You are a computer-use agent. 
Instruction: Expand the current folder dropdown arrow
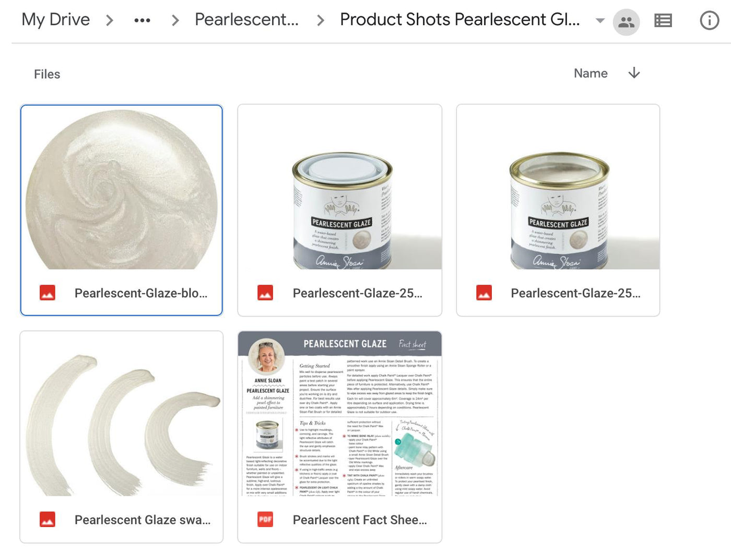600,21
